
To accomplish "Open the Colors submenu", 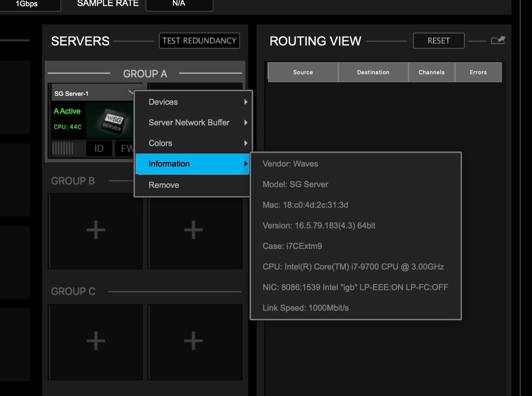I will coord(193,143).
